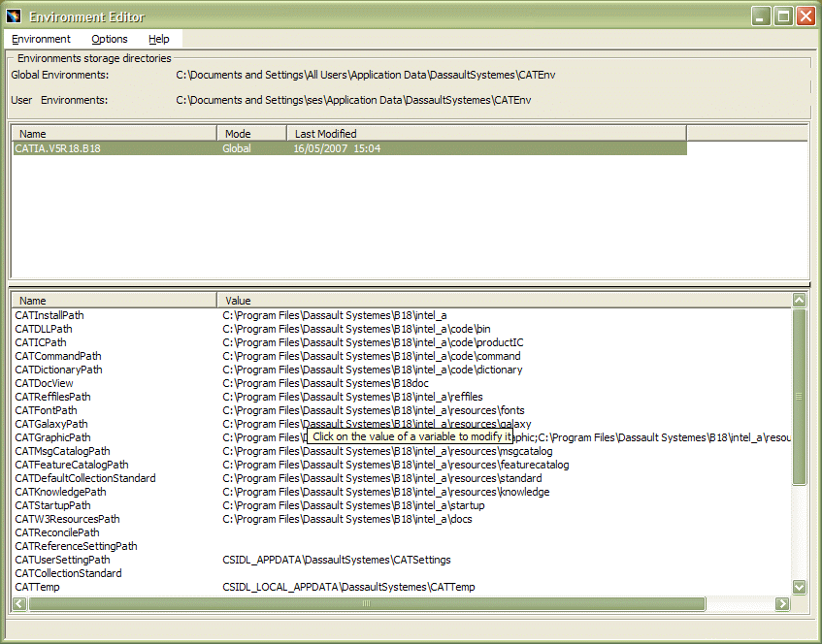Select the CATGraphicPath variable

pos(52,437)
